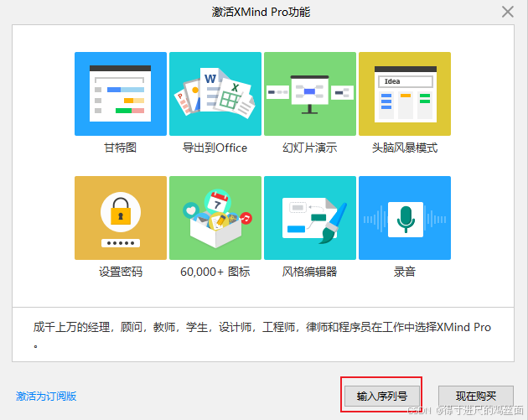The width and height of the screenshot is (528, 420).
Task: Open the style editor (风格编辑器) brush icon
Action: click(310, 218)
